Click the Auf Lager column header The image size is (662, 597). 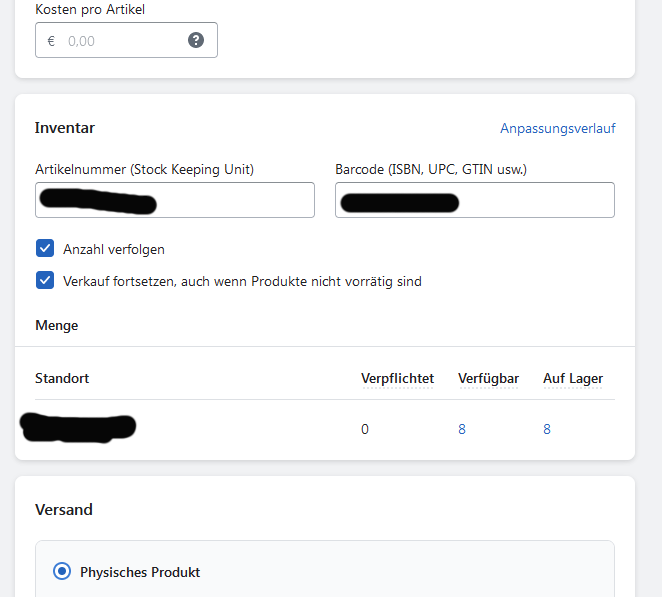(573, 378)
